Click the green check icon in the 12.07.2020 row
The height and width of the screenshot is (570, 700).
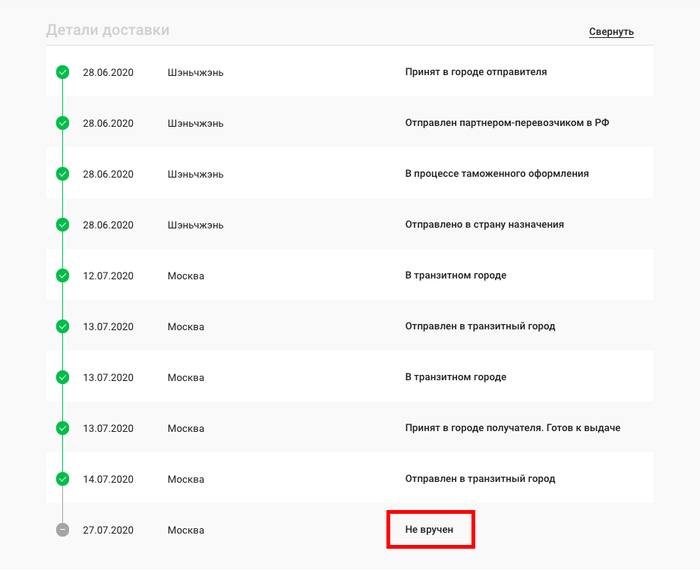[62, 275]
